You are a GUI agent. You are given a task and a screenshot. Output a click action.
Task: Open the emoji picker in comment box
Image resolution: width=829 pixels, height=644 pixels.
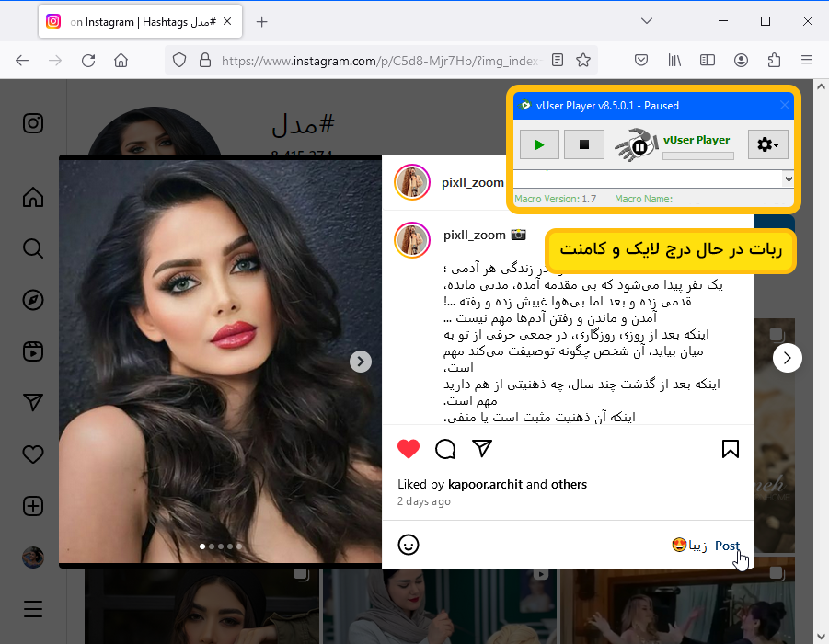point(409,545)
